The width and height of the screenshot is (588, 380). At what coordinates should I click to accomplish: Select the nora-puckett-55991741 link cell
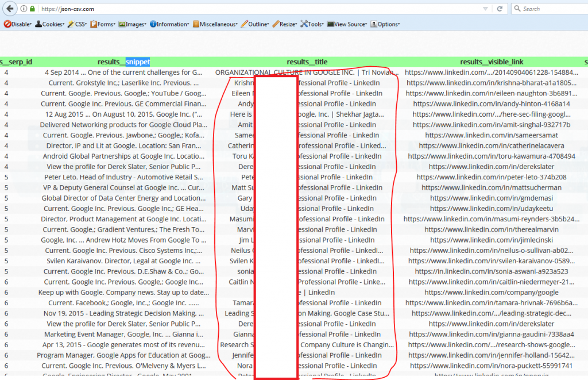[492, 367]
